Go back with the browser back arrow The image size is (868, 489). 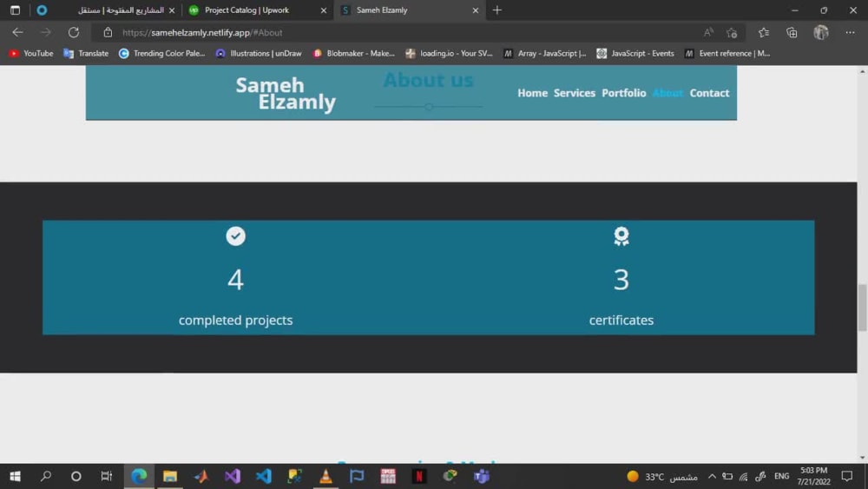(17, 33)
